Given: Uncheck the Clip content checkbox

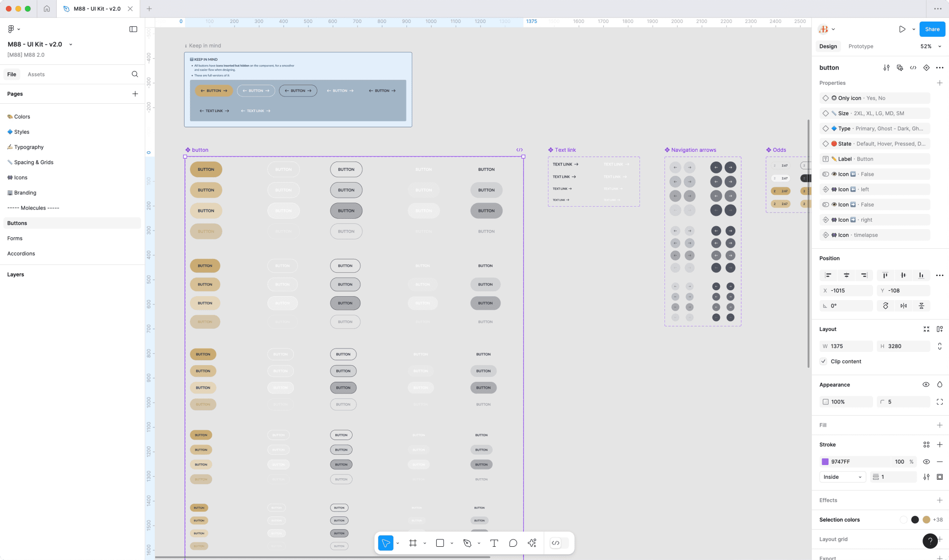Looking at the screenshot, I should tap(824, 361).
